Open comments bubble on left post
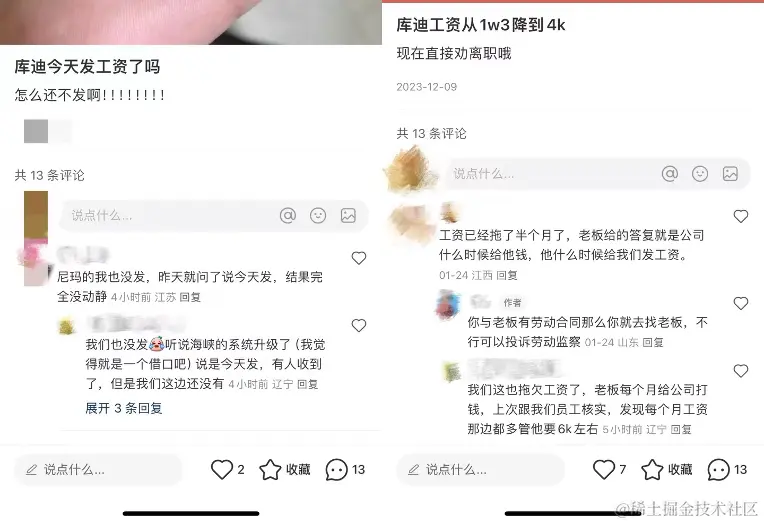This screenshot has height=524, width=764. 345,470
